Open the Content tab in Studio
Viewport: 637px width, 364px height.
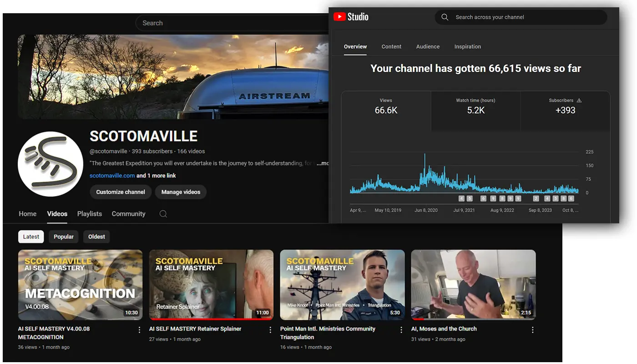[x=391, y=46]
